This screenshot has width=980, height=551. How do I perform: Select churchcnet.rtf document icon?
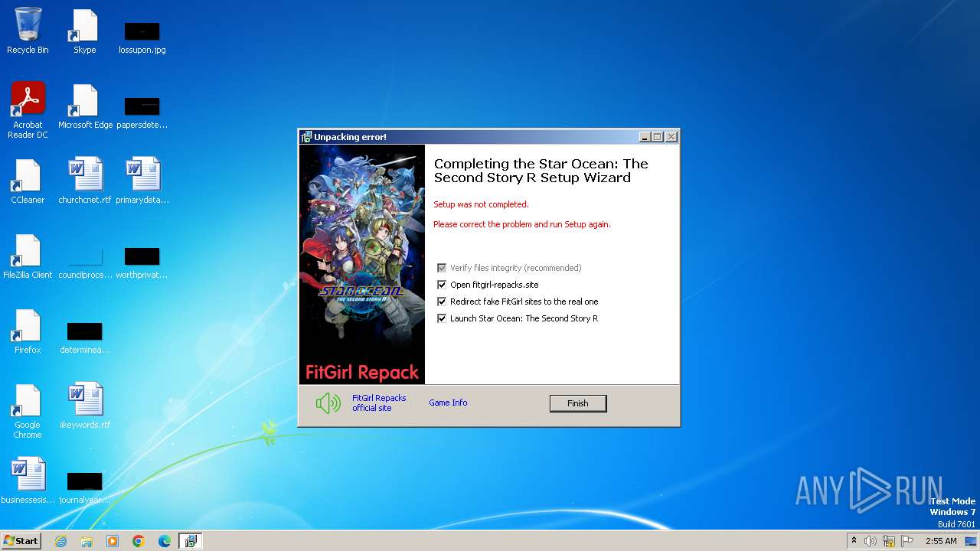tap(85, 181)
